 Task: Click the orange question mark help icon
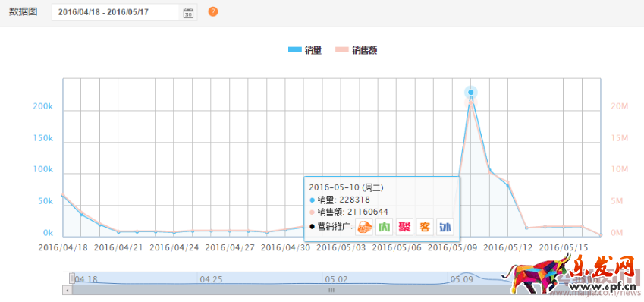click(x=212, y=12)
